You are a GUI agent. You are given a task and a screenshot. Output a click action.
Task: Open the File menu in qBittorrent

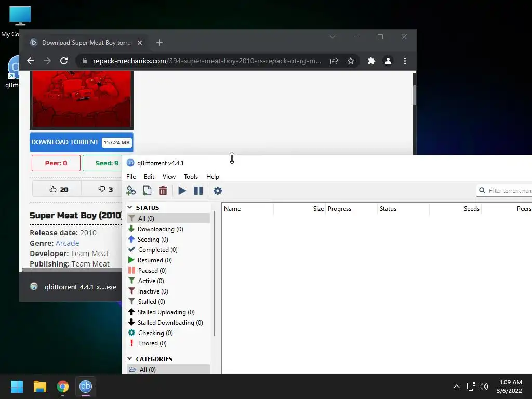[x=131, y=177]
